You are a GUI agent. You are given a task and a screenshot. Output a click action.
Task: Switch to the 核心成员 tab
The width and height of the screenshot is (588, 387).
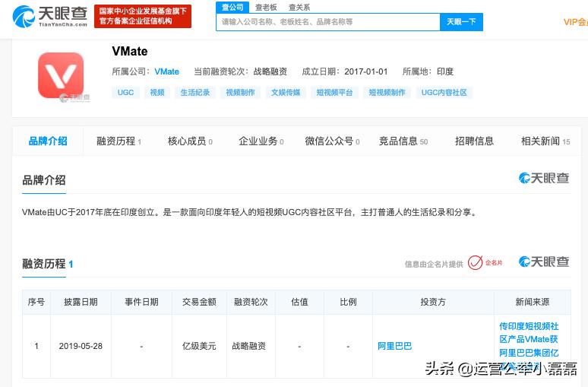pyautogui.click(x=190, y=141)
